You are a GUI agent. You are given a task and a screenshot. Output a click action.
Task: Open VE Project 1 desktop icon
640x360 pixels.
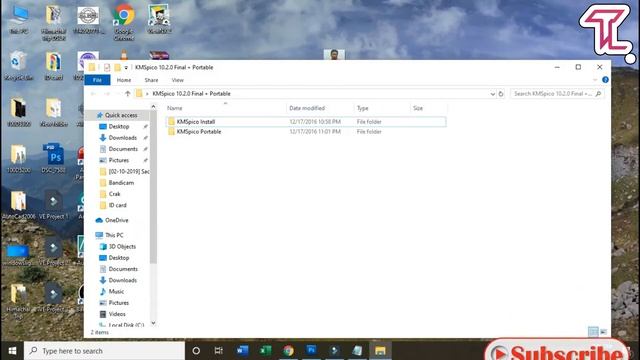click(53, 205)
